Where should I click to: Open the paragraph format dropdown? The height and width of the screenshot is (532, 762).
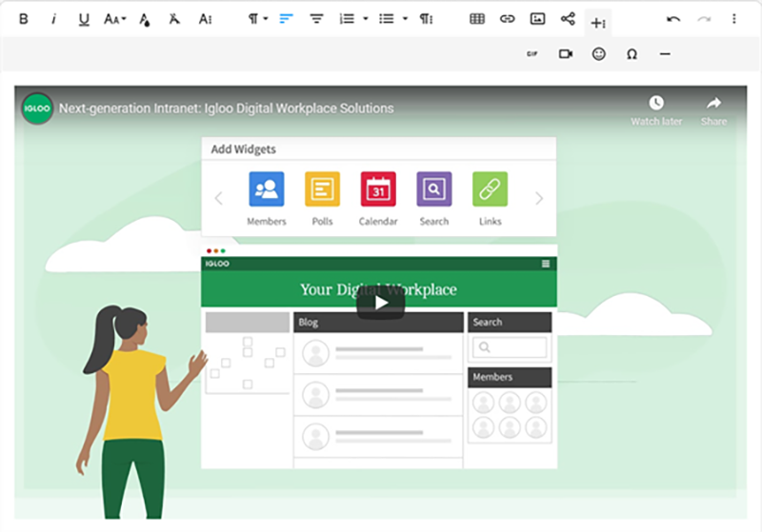257,19
